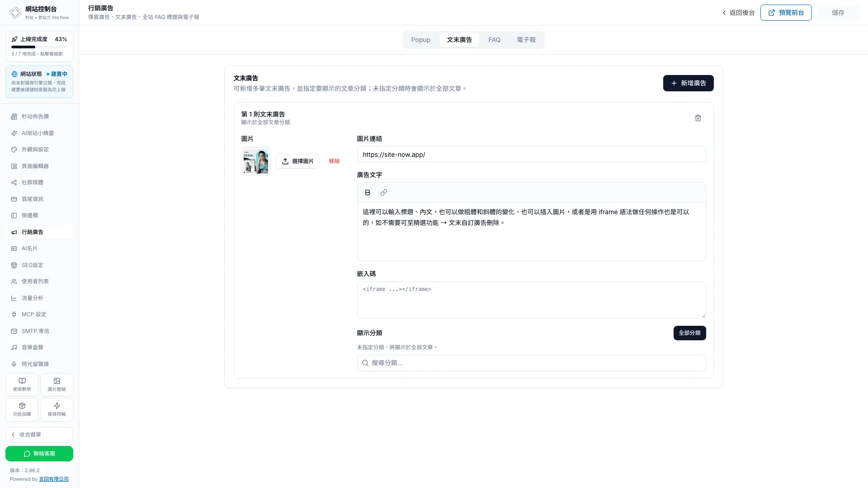Toggle bold in ad text editor
868x488 pixels.
368,192
